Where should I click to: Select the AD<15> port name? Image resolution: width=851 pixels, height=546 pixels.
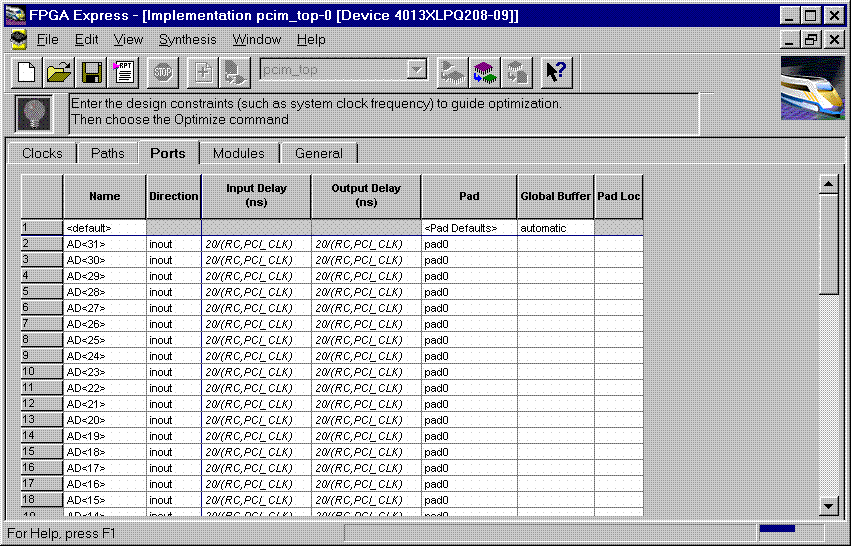pos(105,500)
